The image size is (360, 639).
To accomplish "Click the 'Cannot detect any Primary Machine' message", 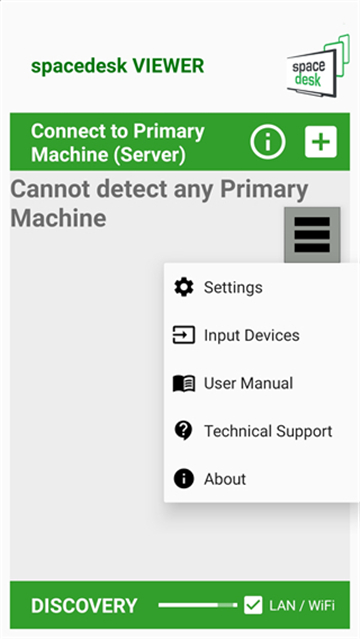I will point(159,203).
